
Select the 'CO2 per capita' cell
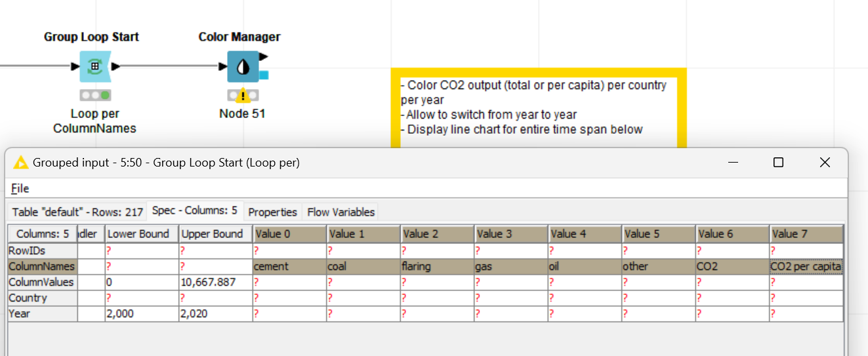click(x=806, y=267)
